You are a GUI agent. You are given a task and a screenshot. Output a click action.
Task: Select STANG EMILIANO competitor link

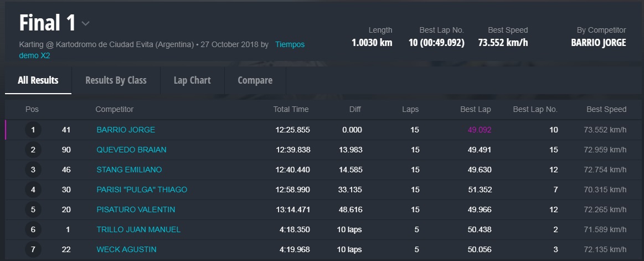tap(129, 170)
